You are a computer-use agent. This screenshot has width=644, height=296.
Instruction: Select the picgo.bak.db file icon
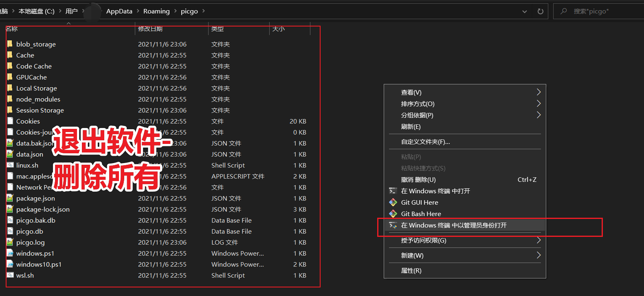pos(10,220)
